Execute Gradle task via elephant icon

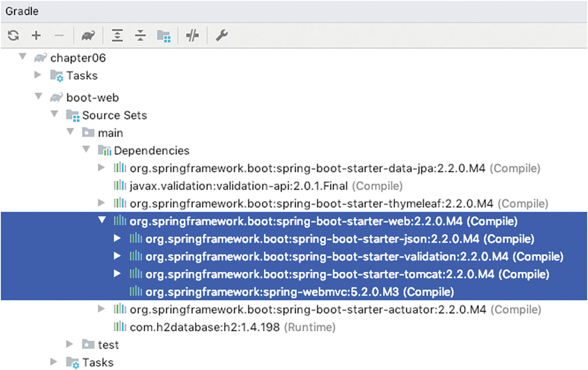[x=88, y=36]
